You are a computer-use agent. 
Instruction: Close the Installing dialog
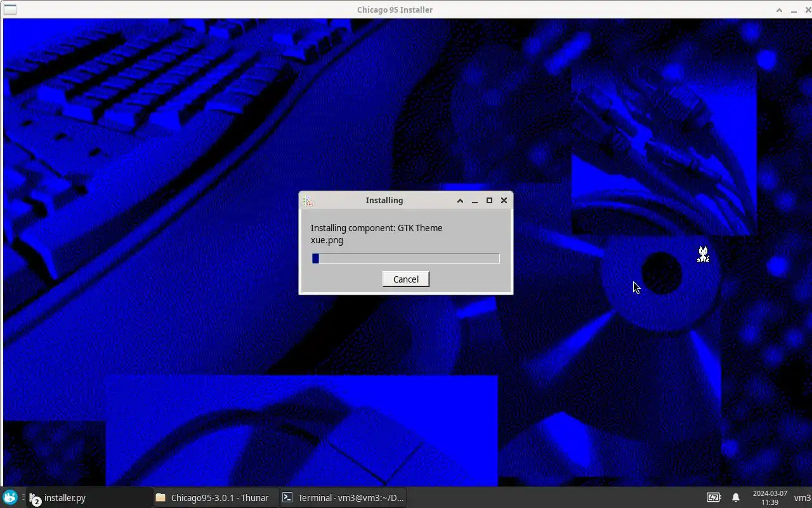coord(504,201)
